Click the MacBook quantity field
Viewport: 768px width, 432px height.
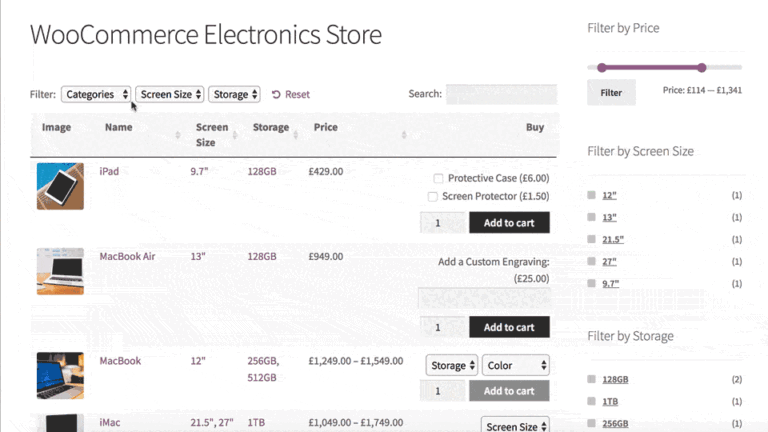442,391
